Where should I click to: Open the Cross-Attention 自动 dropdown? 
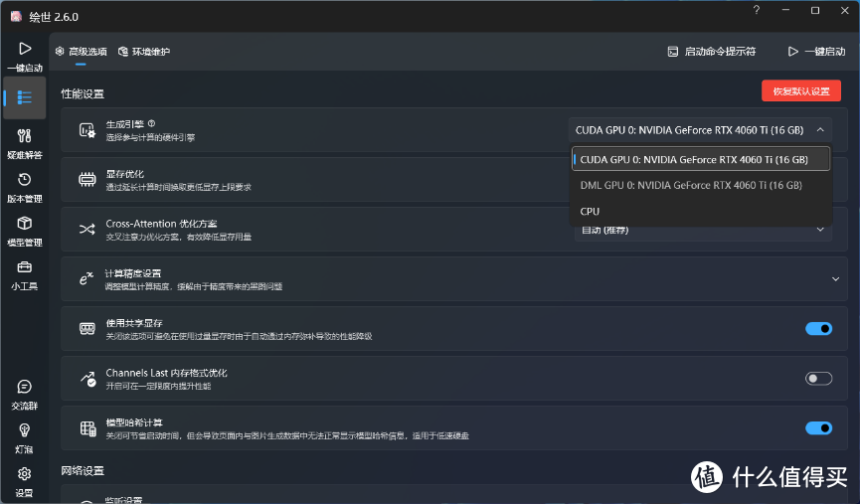(x=703, y=231)
